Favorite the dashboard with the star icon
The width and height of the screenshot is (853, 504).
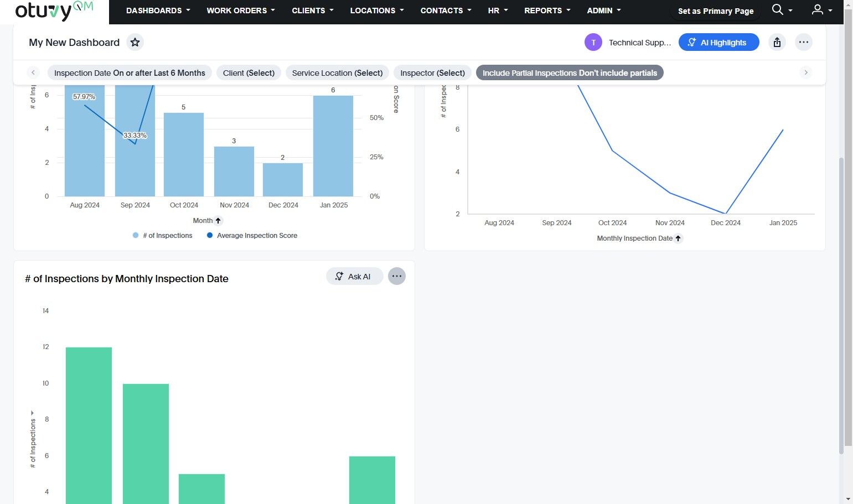[x=135, y=43]
